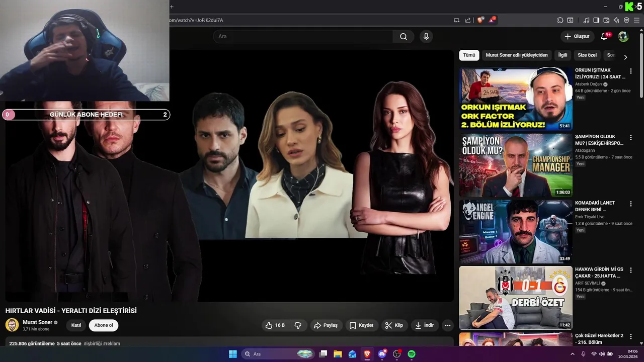Like the video showing 16 B
Screen dimensions: 644x362
[x=275, y=325]
